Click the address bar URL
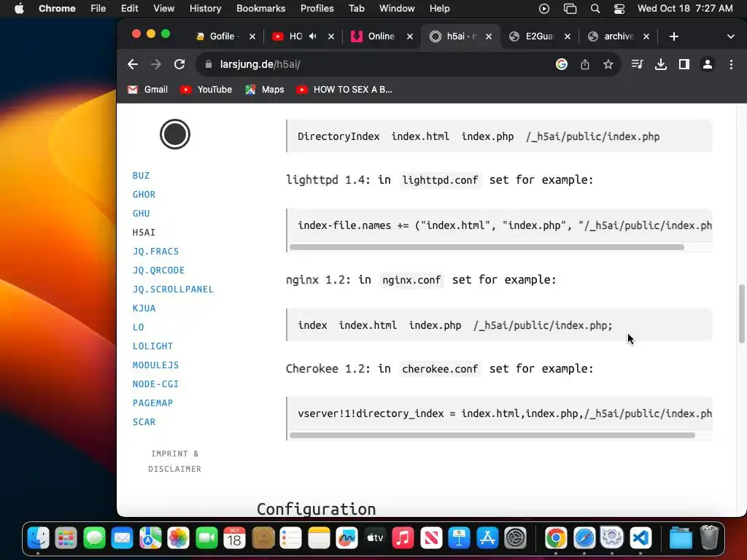The width and height of the screenshot is (747, 560). pyautogui.click(x=260, y=64)
